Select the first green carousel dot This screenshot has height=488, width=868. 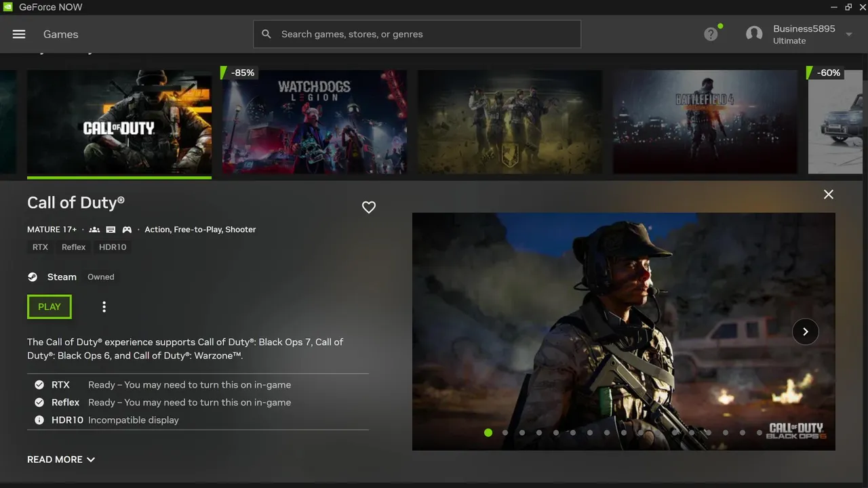pos(488,432)
